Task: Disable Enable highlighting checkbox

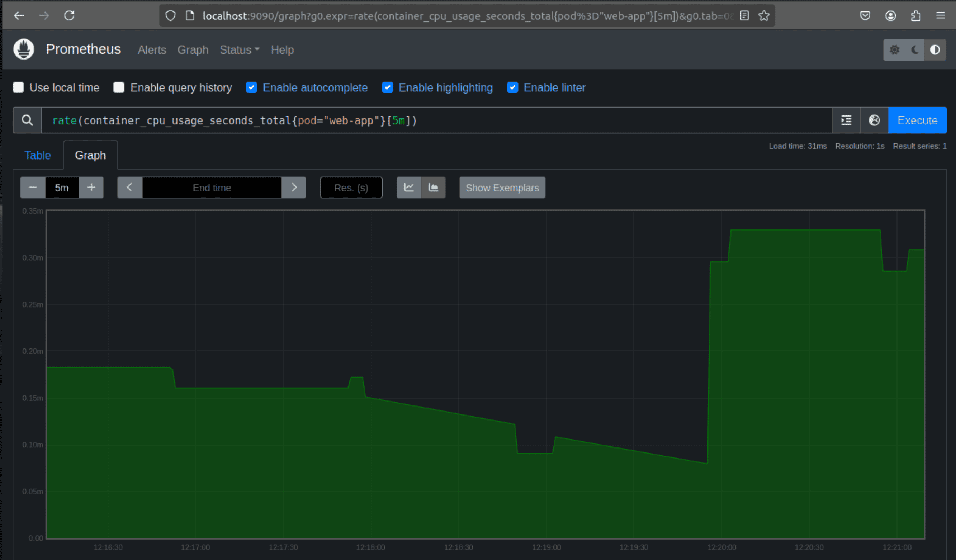Action: (387, 87)
